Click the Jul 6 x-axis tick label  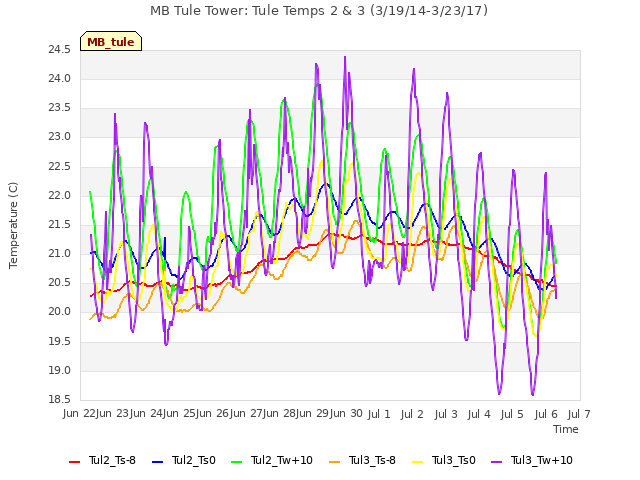coord(546,414)
